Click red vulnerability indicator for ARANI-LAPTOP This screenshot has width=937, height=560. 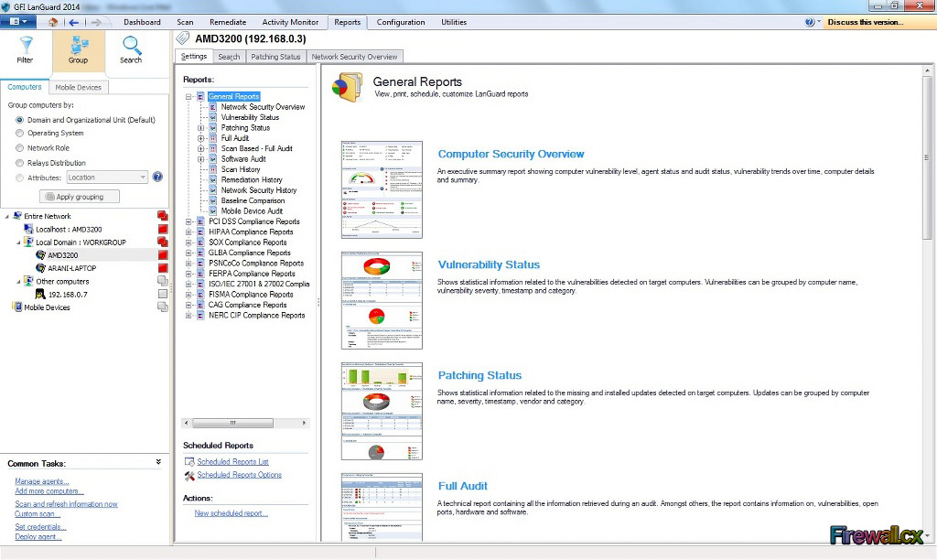(163, 268)
